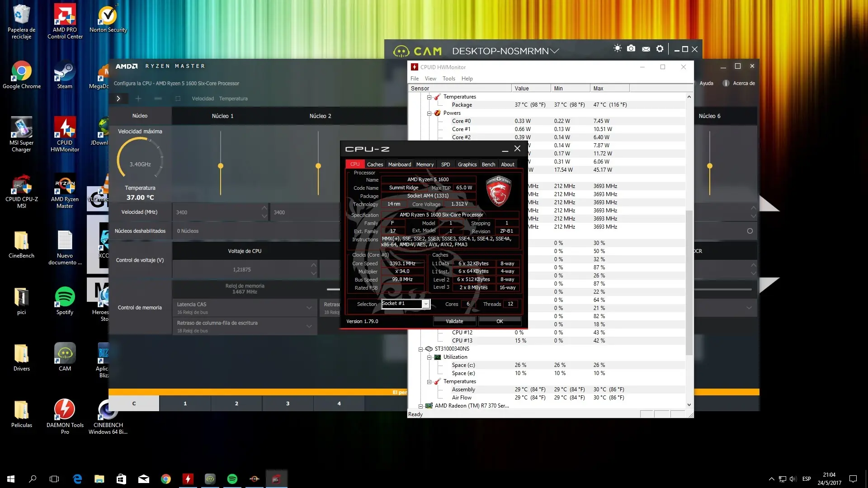Open Retraso de columna-fila de escritura dropdown
The image size is (868, 488).
[x=245, y=326]
